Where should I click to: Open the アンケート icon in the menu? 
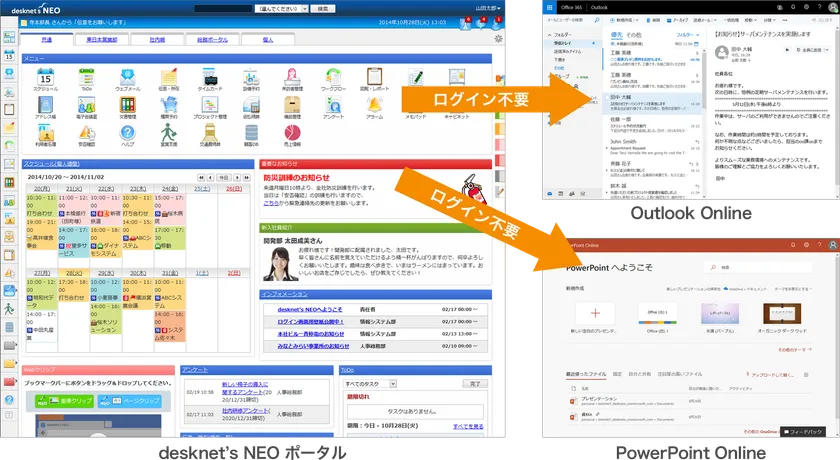point(333,105)
